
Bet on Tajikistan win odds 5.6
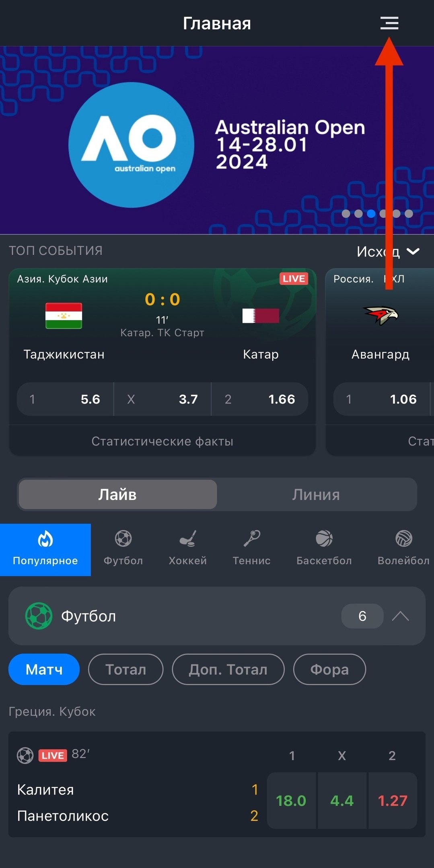click(65, 399)
